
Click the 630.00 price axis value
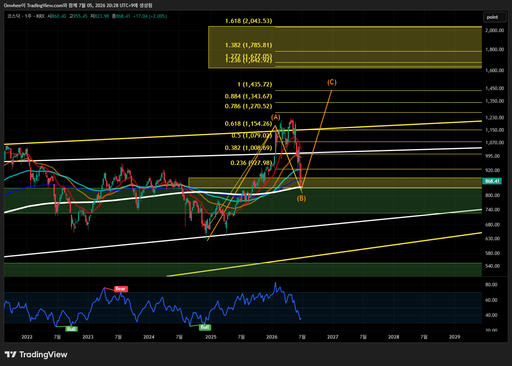point(492,239)
